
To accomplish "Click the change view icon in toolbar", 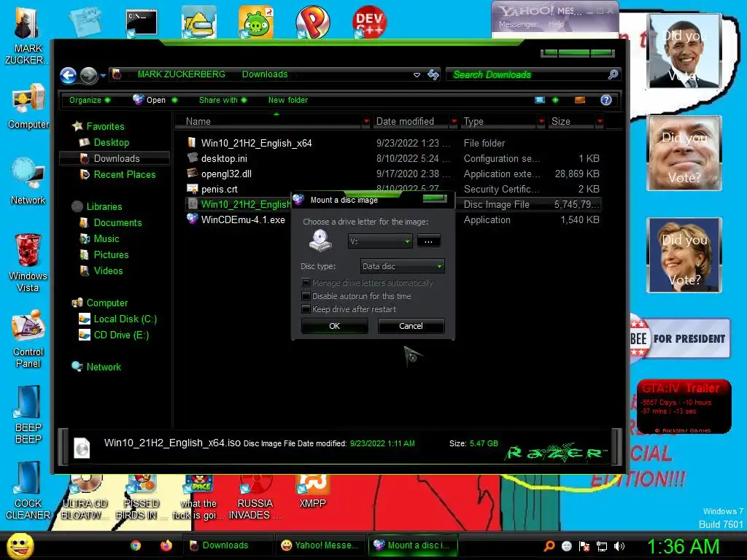I will pos(540,100).
